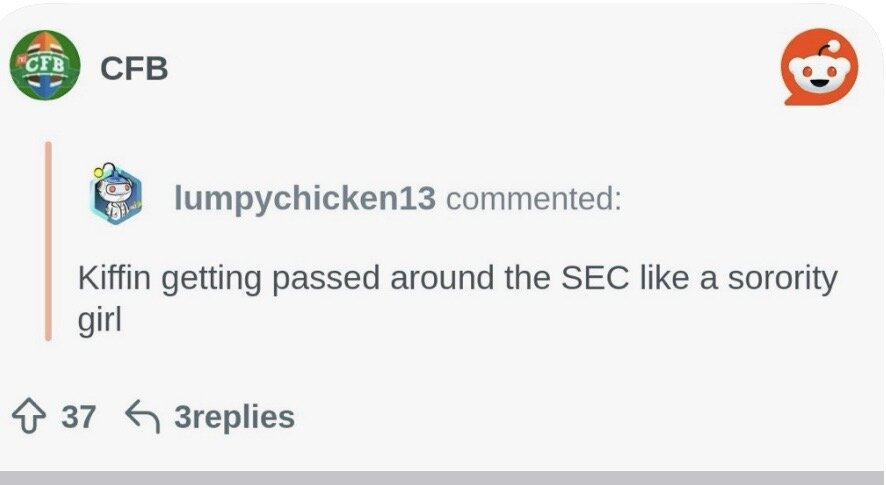The image size is (886, 485).
Task: Click the gray divider bar at bottom
Action: (x=443, y=477)
